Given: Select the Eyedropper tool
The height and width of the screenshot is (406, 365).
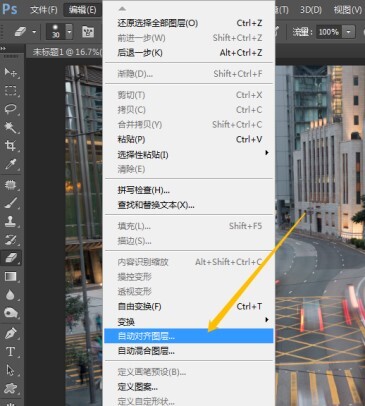Looking at the screenshot, I should (11, 164).
